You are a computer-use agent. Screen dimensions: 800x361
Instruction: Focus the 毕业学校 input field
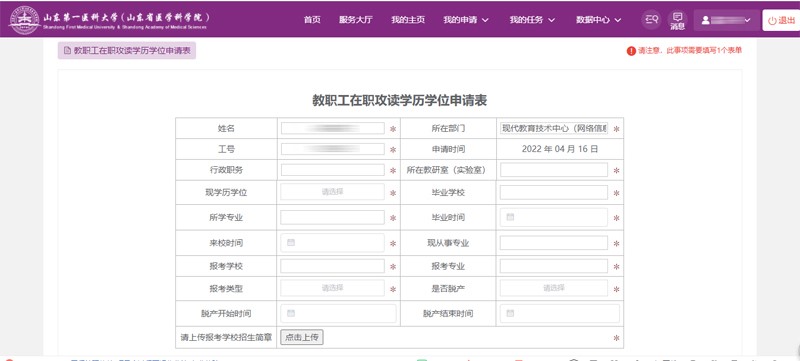[x=554, y=192]
